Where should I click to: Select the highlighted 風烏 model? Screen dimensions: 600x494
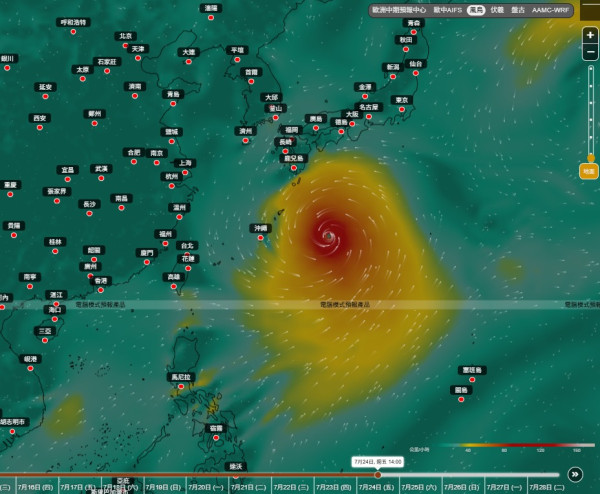coord(476,10)
